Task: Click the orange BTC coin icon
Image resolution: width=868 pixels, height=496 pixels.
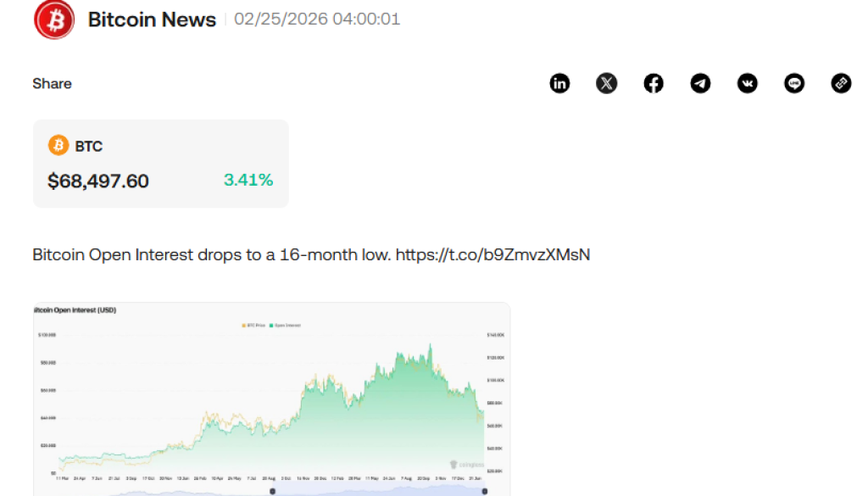Action: (58, 145)
